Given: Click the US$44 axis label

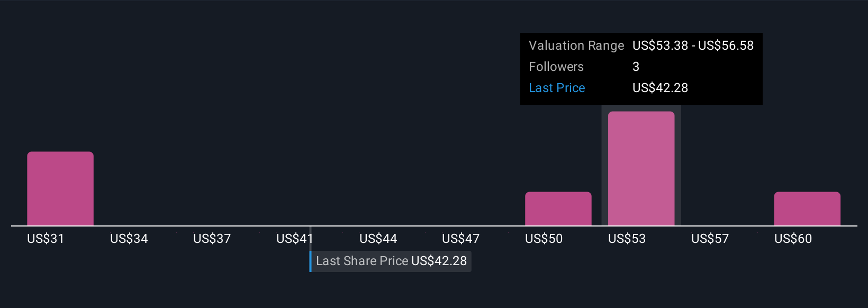Looking at the screenshot, I should click(378, 239).
